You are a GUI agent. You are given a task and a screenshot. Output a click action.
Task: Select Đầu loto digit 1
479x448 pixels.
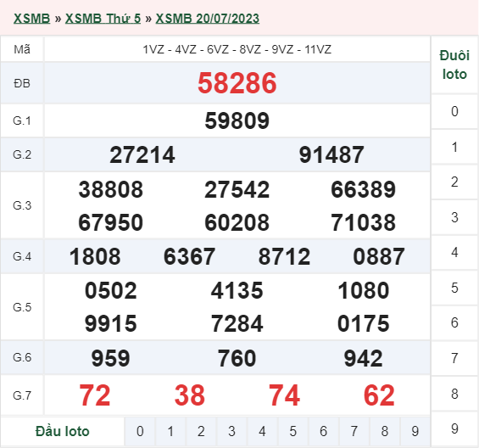pos(170,431)
